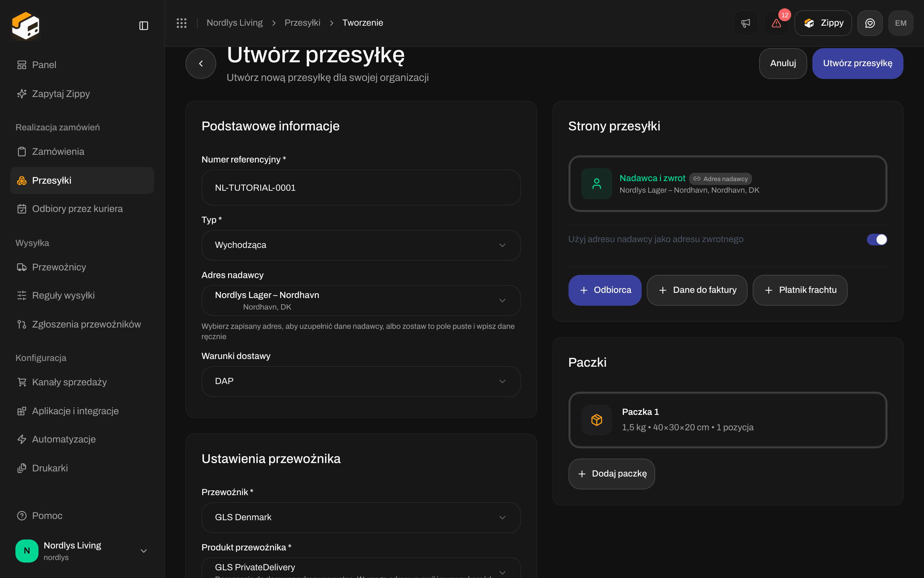Open alerts warning icon with 12 badge
This screenshot has height=578, width=924.
pyautogui.click(x=776, y=23)
